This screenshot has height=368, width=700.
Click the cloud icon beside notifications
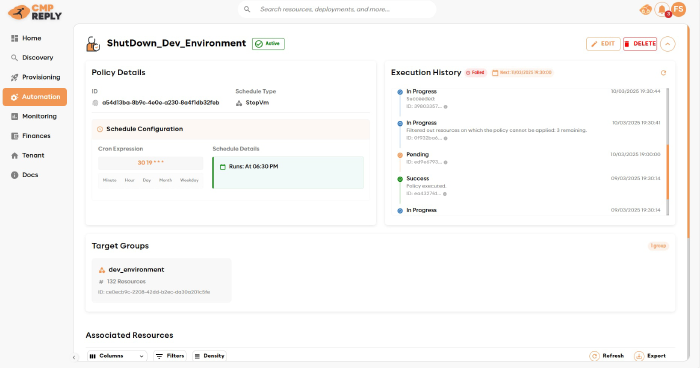coord(646,9)
